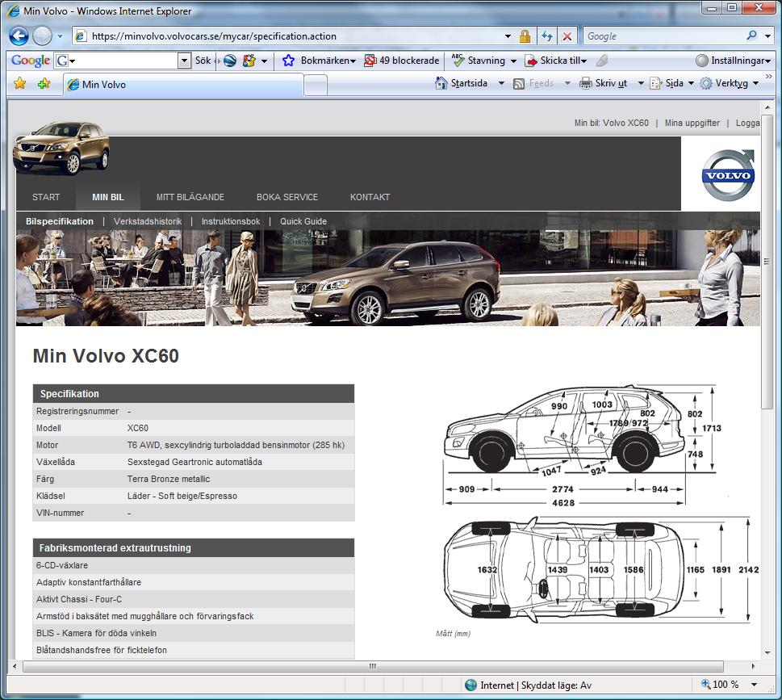Click the 100 % zoom level button

[720, 685]
